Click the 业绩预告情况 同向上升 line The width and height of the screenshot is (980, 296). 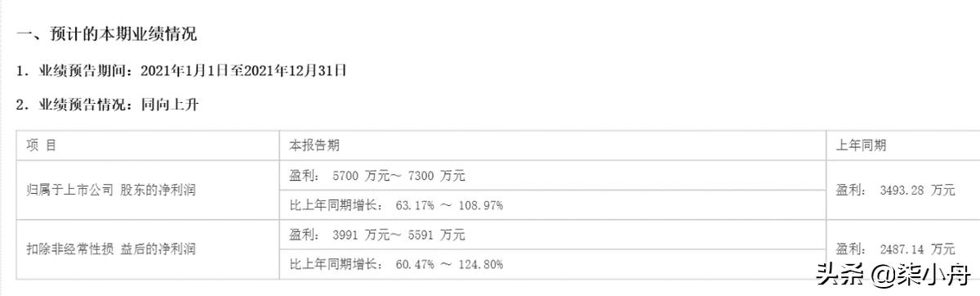point(108,105)
